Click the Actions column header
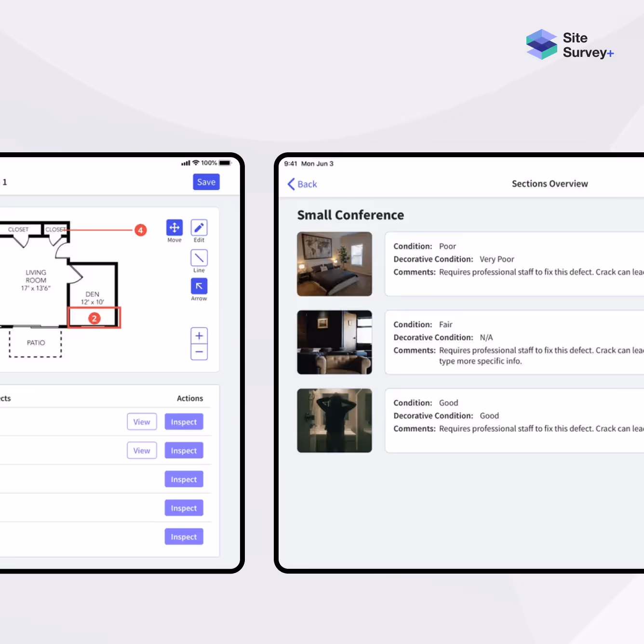Screen dimensions: 644x644 (x=190, y=398)
